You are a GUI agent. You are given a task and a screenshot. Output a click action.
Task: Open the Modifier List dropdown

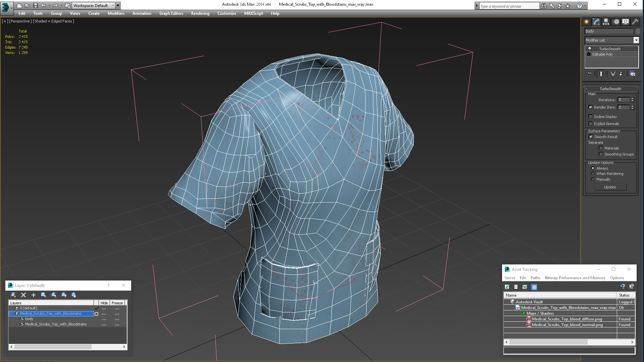[x=636, y=40]
